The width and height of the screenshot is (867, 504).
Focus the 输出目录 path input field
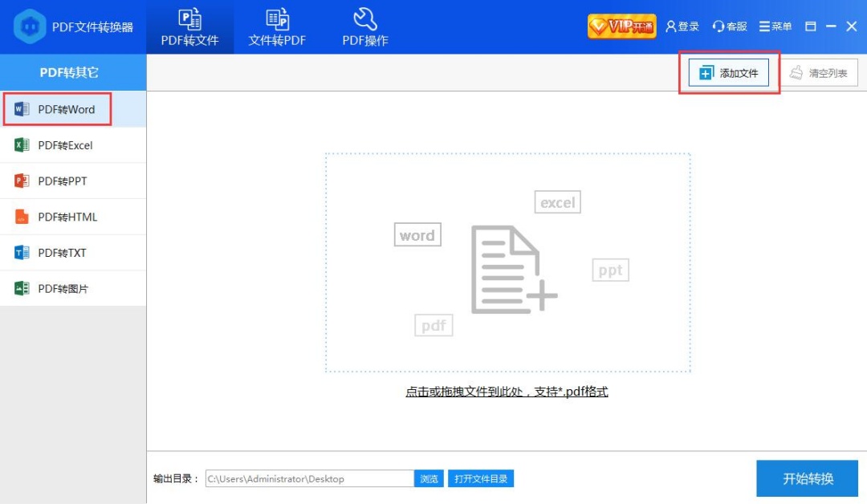pos(310,478)
